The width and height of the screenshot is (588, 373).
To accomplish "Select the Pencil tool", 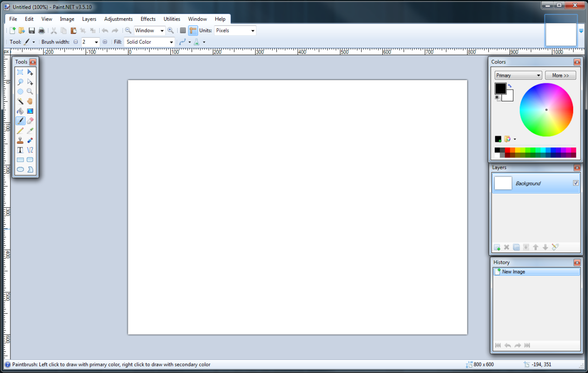I will (20, 130).
